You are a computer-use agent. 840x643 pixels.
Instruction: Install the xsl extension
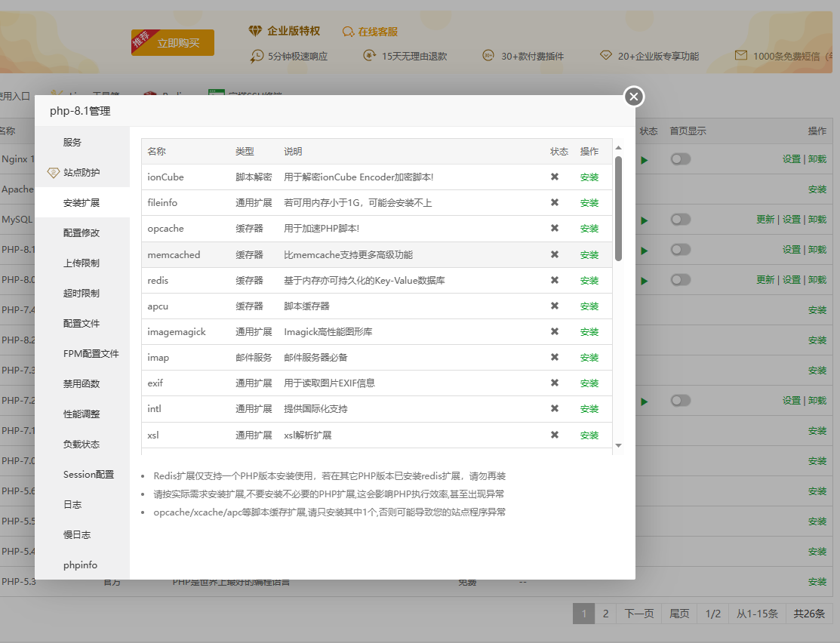click(x=589, y=435)
